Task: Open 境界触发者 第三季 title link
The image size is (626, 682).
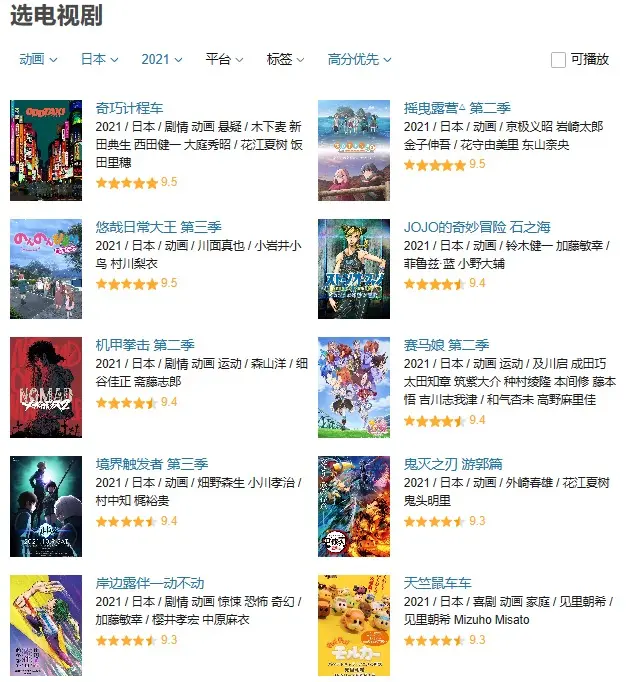Action: pyautogui.click(x=152, y=464)
